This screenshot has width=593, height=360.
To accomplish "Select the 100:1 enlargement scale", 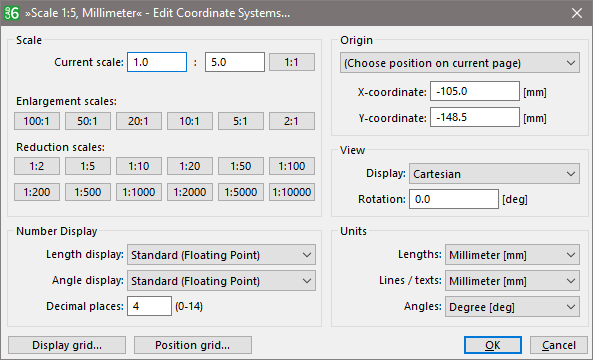I will pos(37,121).
